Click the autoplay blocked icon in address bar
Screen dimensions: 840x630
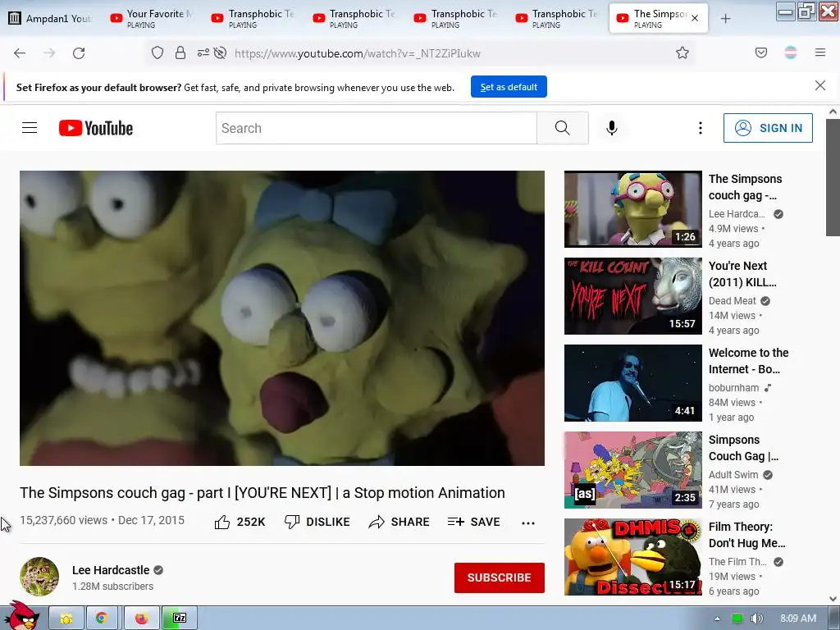(x=220, y=52)
